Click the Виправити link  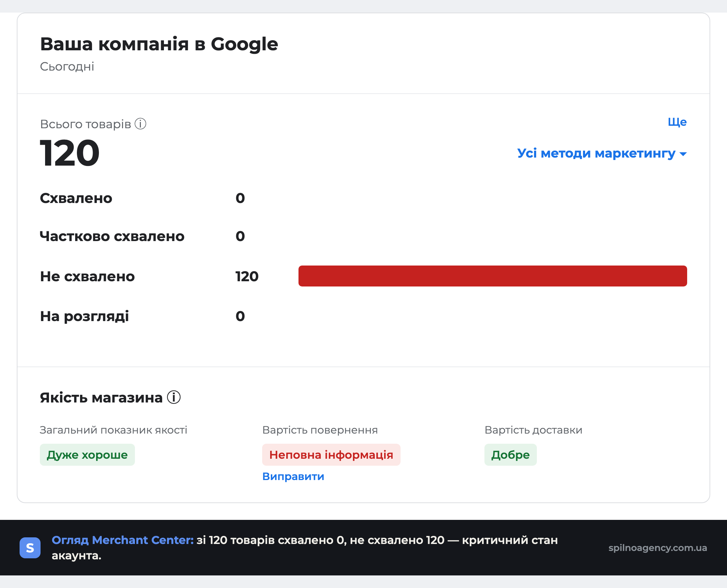point(293,476)
